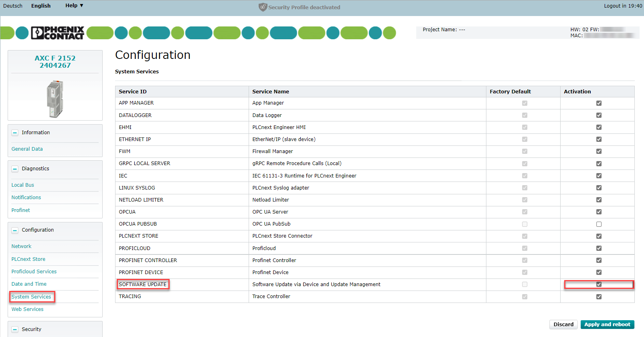This screenshot has height=337, width=644.
Task: Switch language to Deutsch
Action: pos(13,6)
